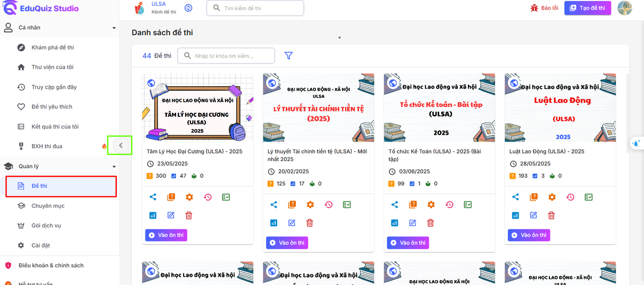Edit the Tâm Lý Học Đại Cương exam
This screenshot has height=285, width=644.
coord(171,215)
